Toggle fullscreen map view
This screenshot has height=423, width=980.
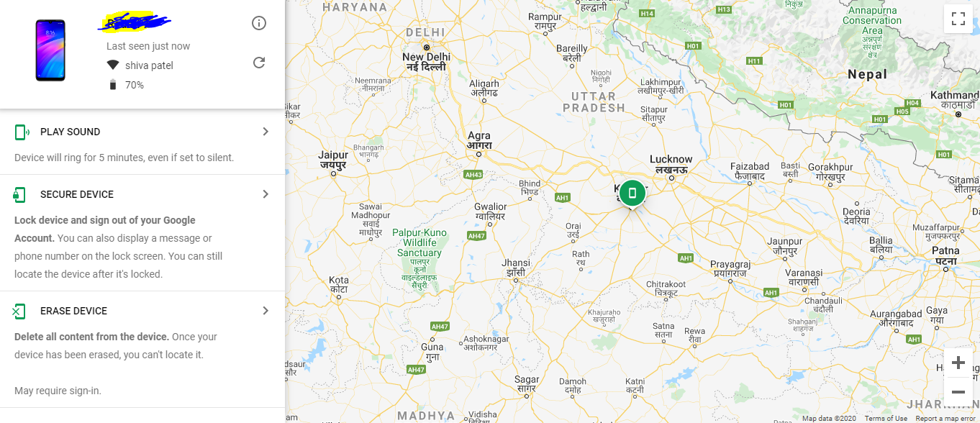pyautogui.click(x=958, y=19)
